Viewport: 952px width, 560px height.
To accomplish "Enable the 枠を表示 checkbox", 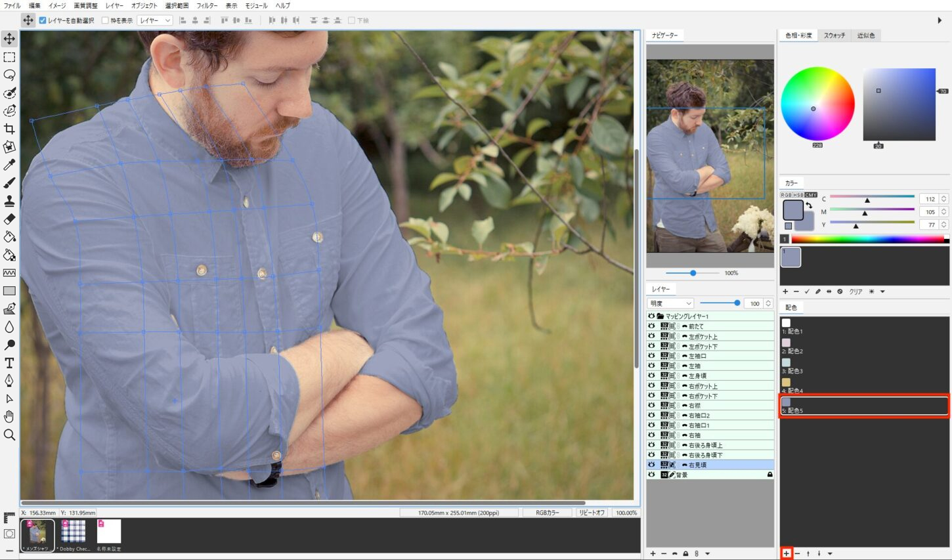I will [105, 20].
